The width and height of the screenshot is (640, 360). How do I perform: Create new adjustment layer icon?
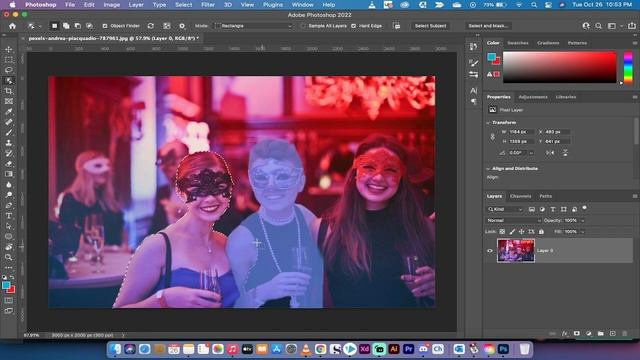coord(589,333)
